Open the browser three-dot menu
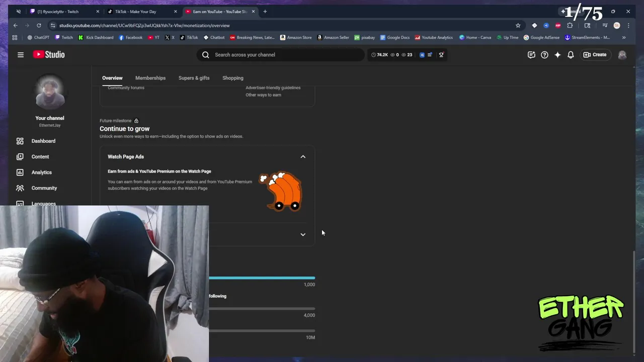The width and height of the screenshot is (644, 362). (629, 25)
